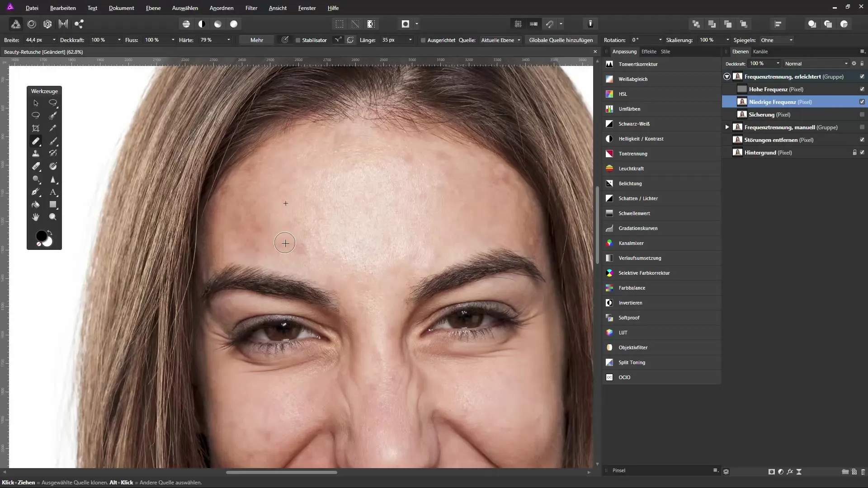Toggle visibility of Niedrige Frequenz layer
Screen dimensions: 868x488
(862, 102)
